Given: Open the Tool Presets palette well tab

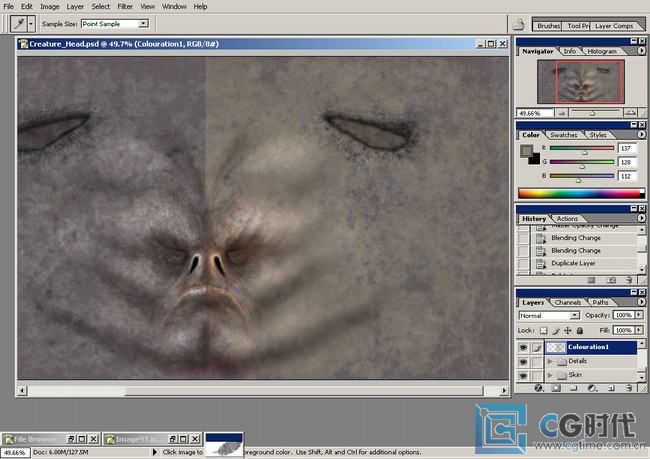Looking at the screenshot, I should (x=576, y=26).
